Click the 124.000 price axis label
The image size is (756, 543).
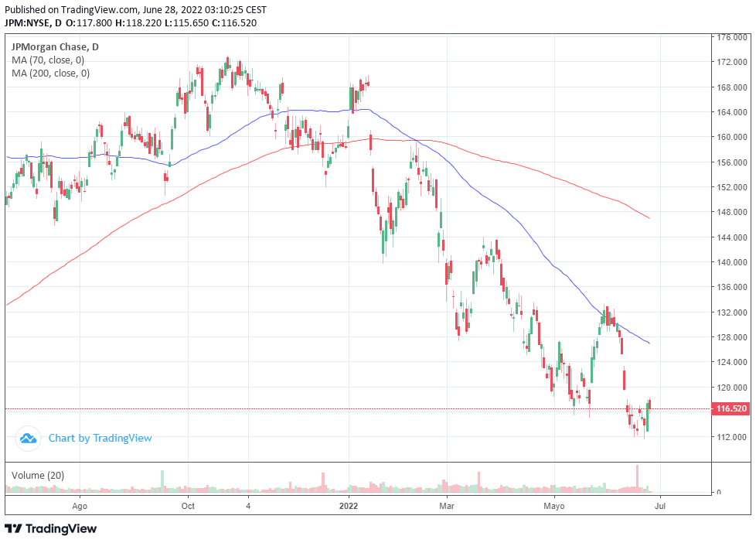(732, 362)
